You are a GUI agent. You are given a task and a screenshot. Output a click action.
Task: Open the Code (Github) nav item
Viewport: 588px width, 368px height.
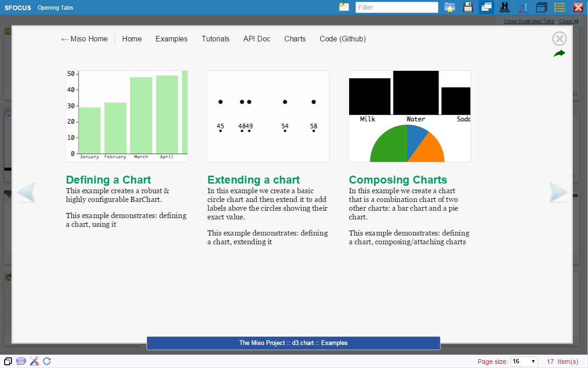343,39
